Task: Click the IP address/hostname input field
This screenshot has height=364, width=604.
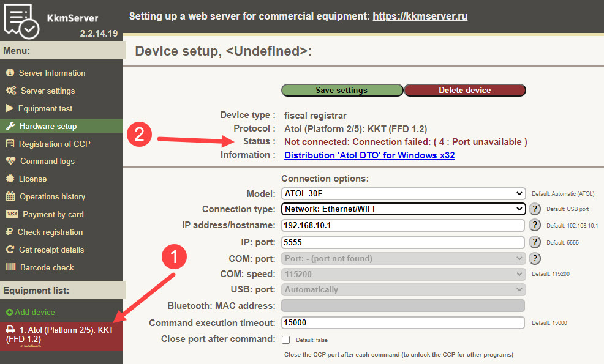Action: 403,225
